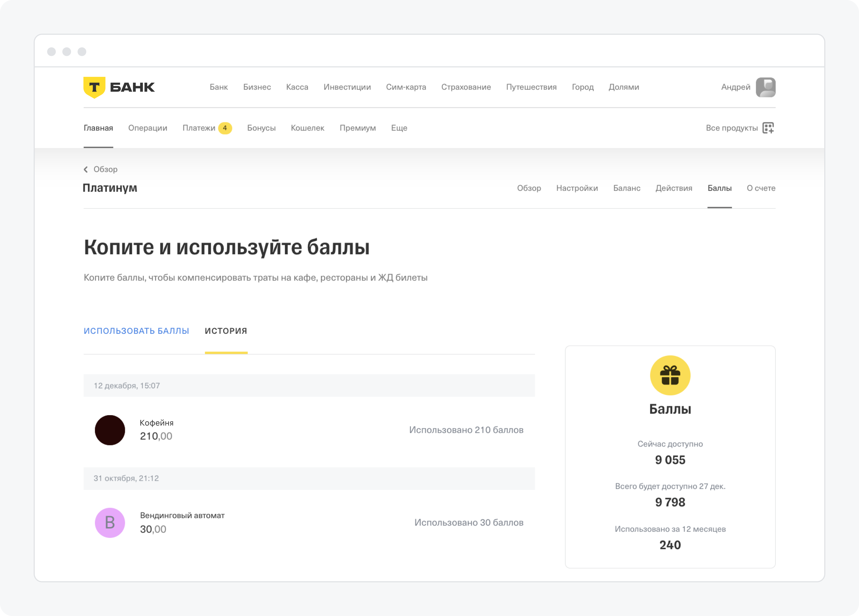
Task: Open the Кошелек tab
Action: click(308, 128)
